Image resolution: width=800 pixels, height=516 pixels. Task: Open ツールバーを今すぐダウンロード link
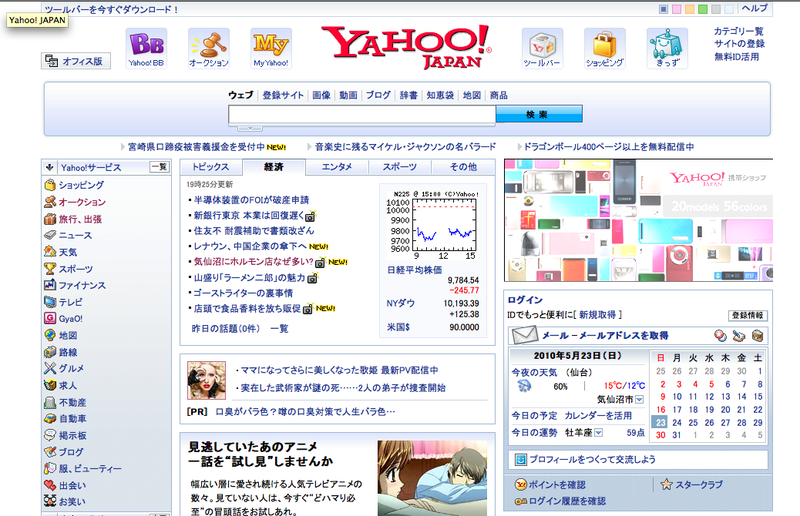(x=111, y=9)
